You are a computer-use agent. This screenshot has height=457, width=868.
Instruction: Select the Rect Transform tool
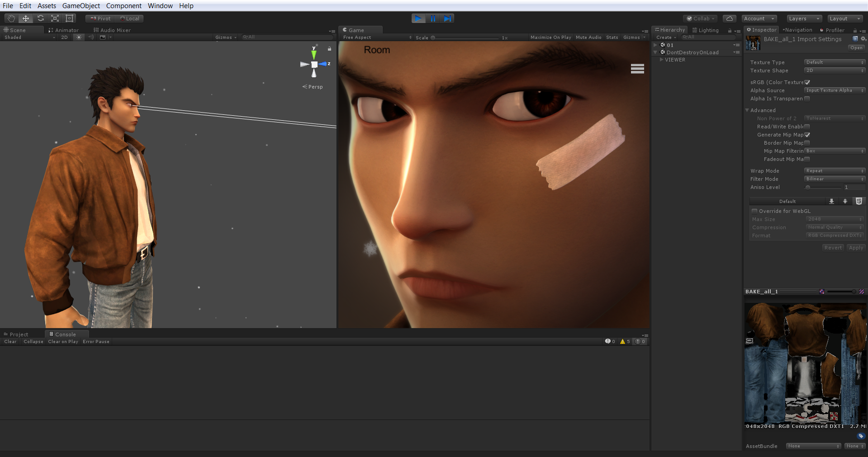point(69,19)
